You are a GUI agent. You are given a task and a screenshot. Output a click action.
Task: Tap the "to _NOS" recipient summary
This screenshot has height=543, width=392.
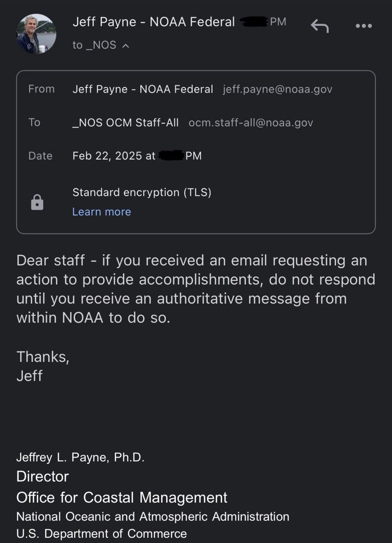(x=94, y=45)
